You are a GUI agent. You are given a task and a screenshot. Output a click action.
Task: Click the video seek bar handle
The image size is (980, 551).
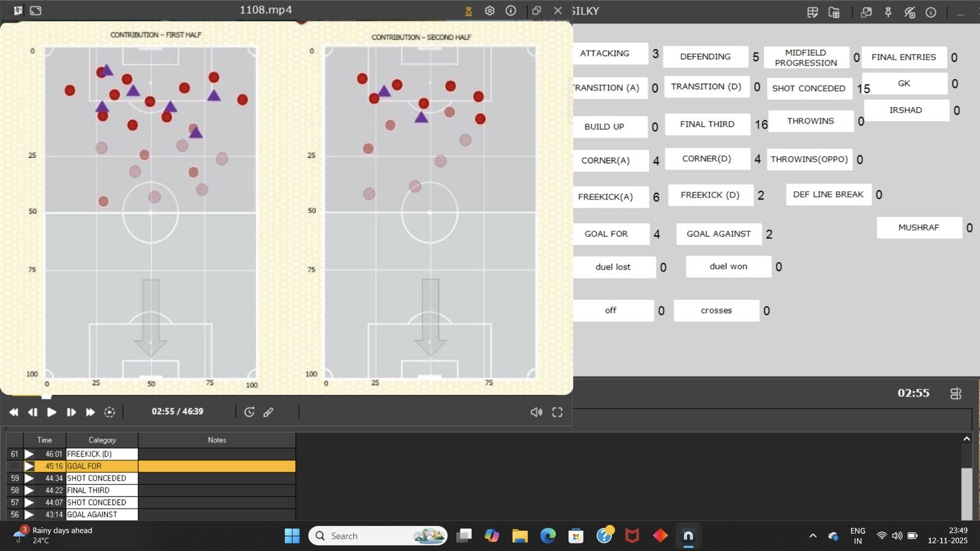(46, 395)
